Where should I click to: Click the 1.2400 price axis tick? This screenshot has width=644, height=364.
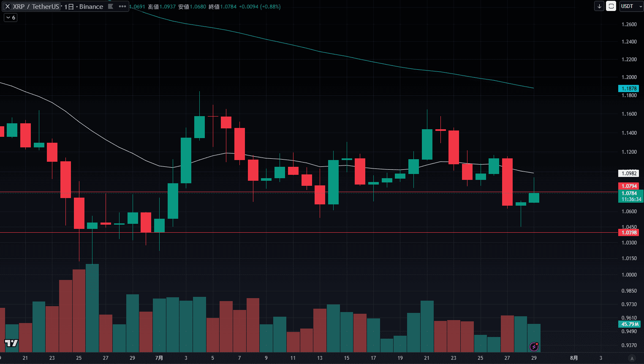(x=629, y=42)
